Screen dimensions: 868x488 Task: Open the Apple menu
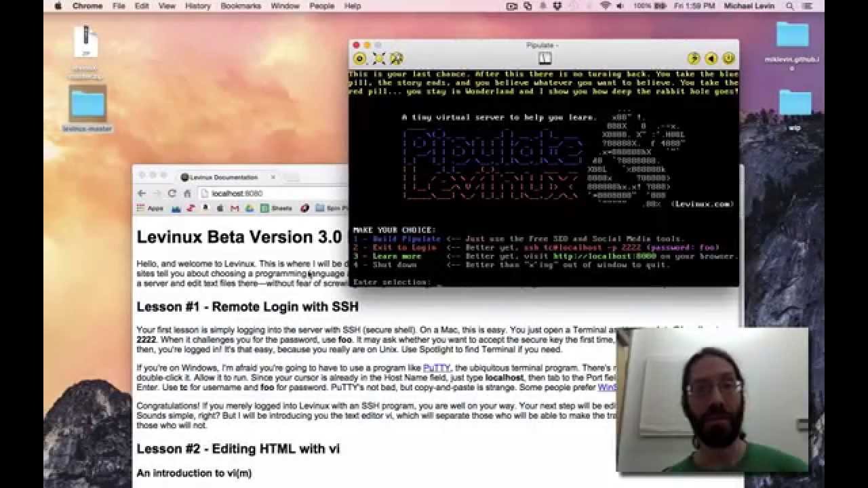(58, 5)
